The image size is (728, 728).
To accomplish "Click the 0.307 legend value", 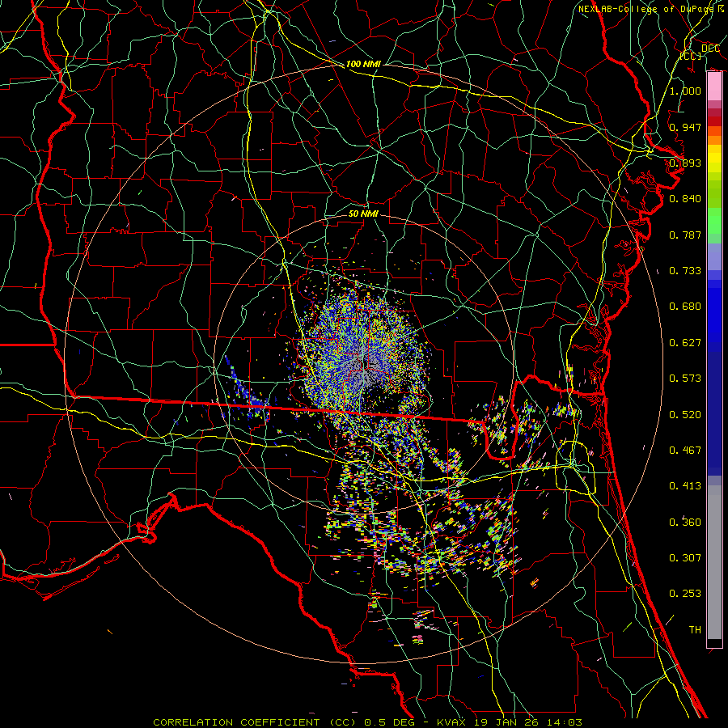I will (x=685, y=558).
